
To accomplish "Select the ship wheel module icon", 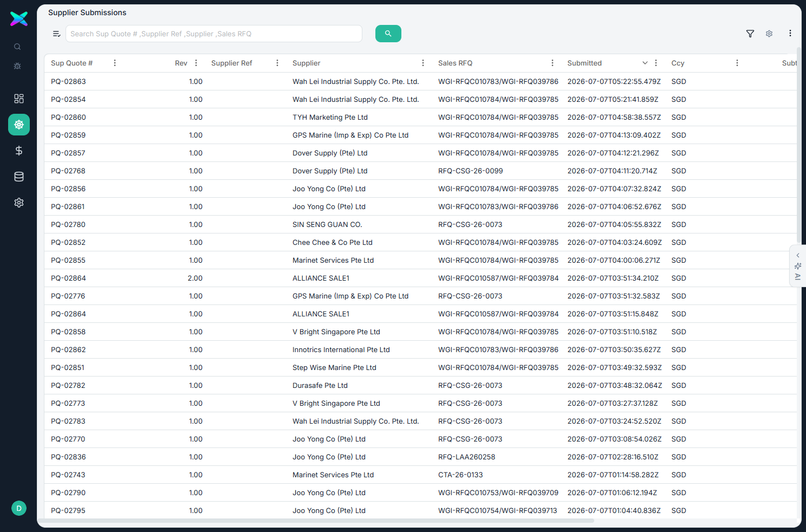I will [x=19, y=125].
